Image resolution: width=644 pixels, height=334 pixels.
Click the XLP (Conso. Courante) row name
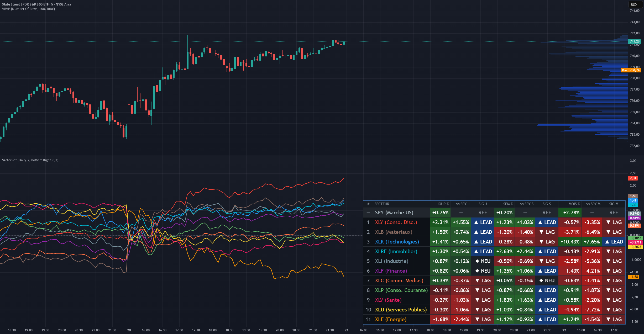point(401,290)
